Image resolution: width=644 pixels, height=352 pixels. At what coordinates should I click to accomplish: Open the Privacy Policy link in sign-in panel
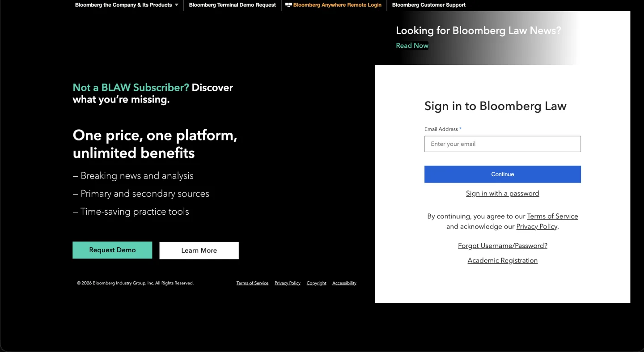[x=537, y=226]
